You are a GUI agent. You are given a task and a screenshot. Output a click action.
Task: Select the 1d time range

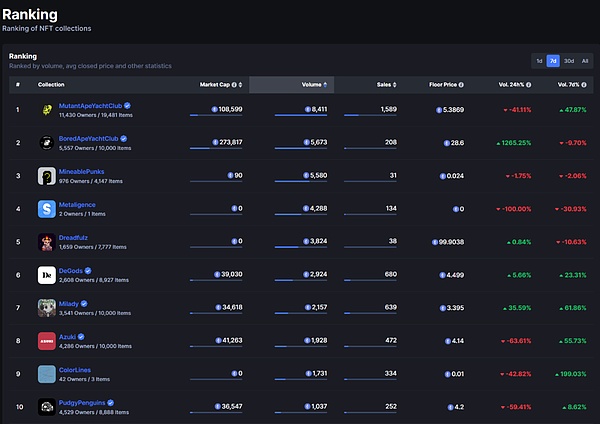[540, 61]
